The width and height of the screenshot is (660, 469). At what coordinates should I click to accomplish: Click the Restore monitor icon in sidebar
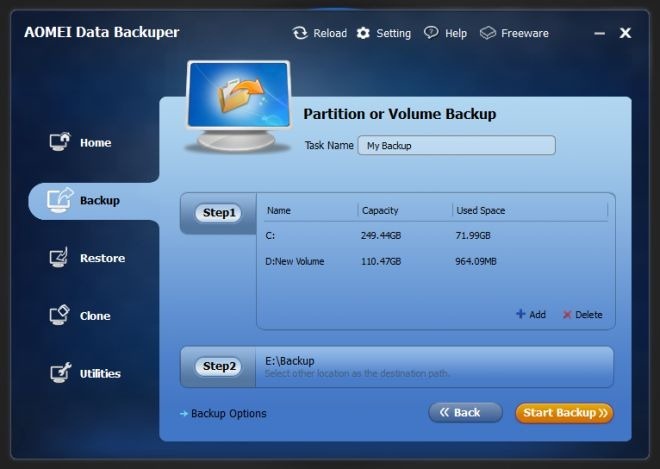[x=59, y=257]
